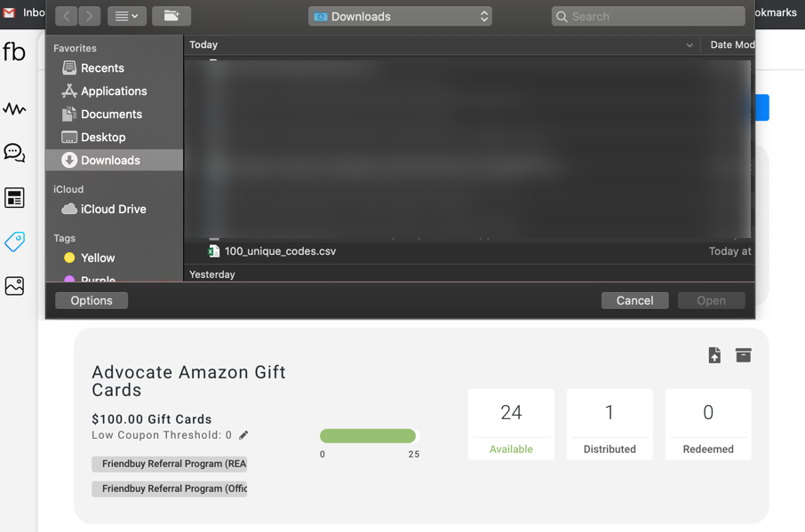
Task: Go back with the dialog back arrow
Action: click(67, 16)
